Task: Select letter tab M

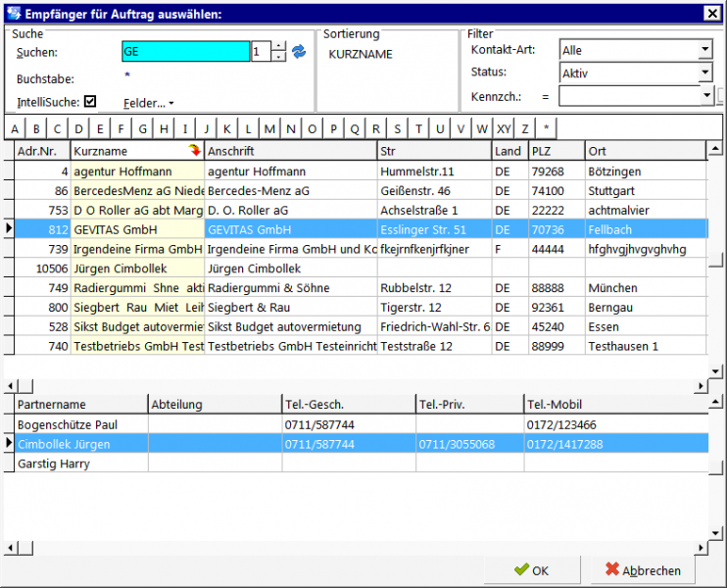Action: pyautogui.click(x=269, y=128)
